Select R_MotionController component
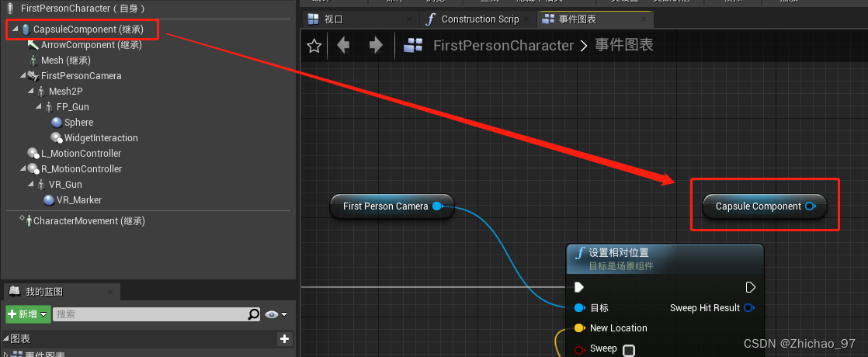 (x=82, y=169)
